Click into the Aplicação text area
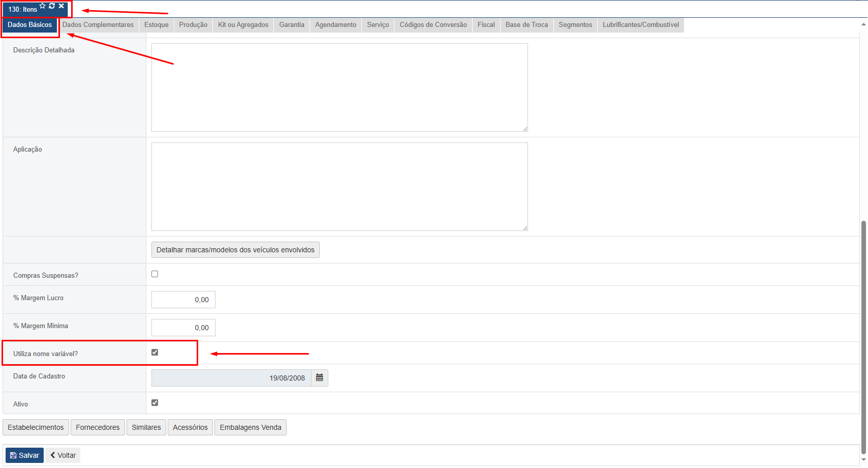The image size is (868, 468). pos(339,187)
